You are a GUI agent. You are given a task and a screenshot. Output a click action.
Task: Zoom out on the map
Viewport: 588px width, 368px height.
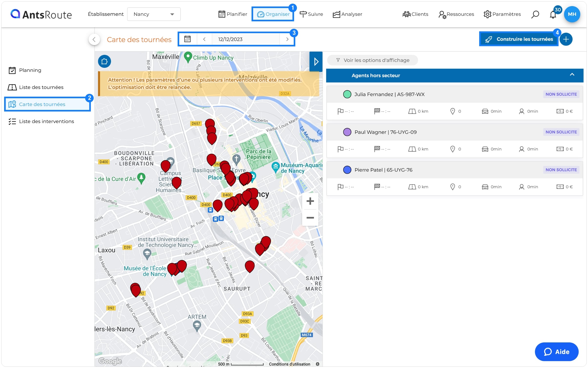(x=310, y=218)
